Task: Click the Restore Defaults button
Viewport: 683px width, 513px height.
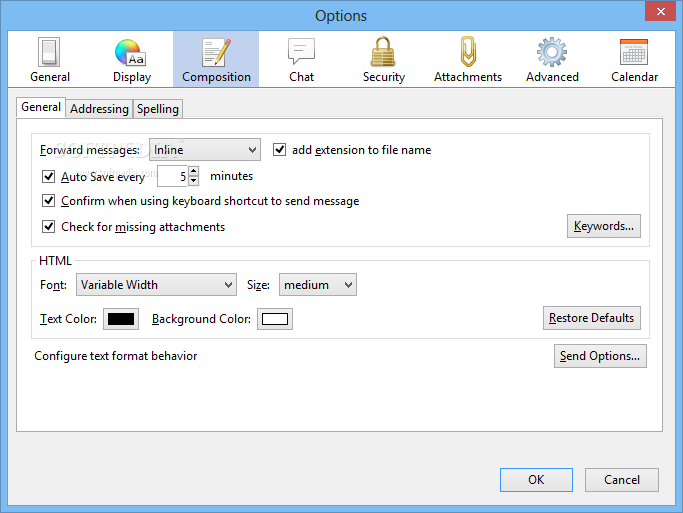Action: [x=592, y=318]
